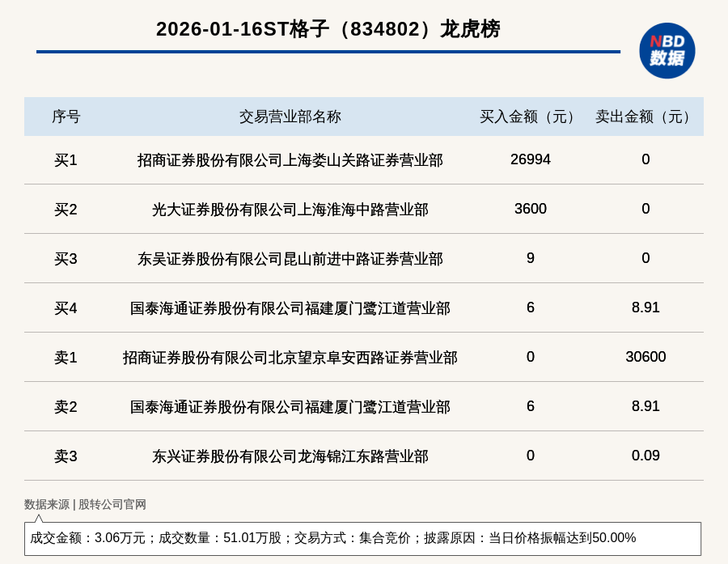The height and width of the screenshot is (564, 728).
Task: Click the 数据来源 股转公司官网 source text
Action: (x=85, y=504)
